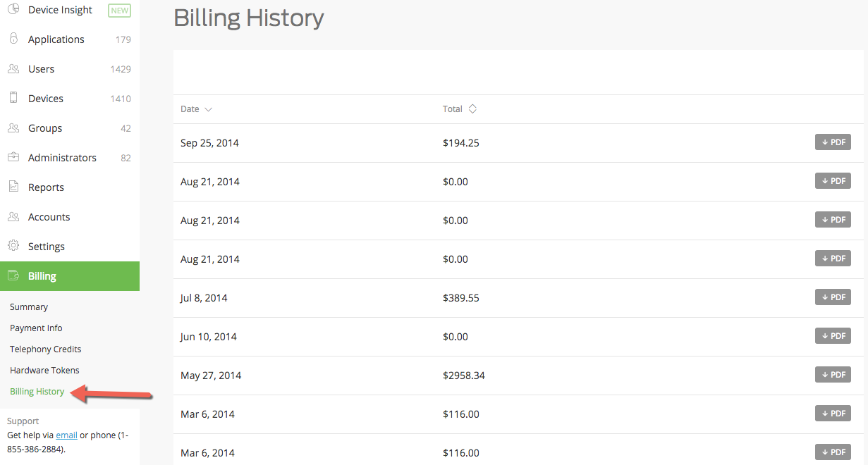Open the Payment Info page
This screenshot has width=868, height=465.
36,328
